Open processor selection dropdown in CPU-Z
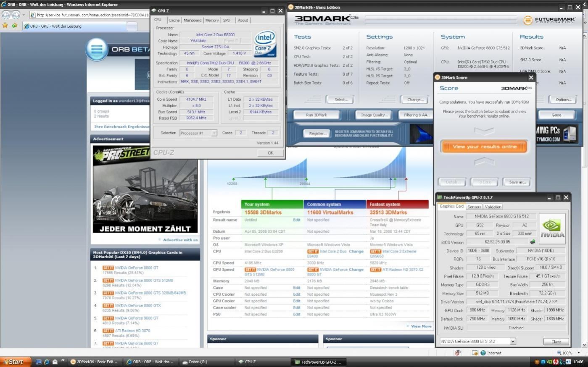The height and width of the screenshot is (367, 588). tap(214, 133)
